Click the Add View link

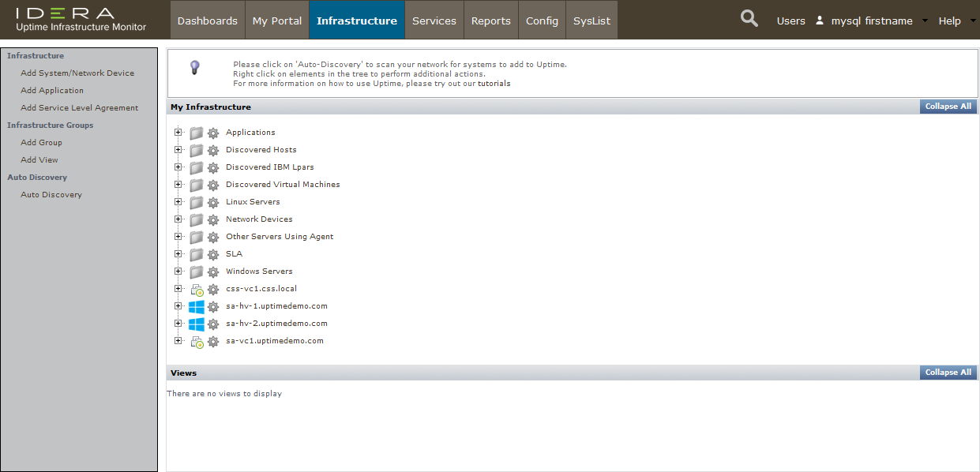(x=39, y=160)
